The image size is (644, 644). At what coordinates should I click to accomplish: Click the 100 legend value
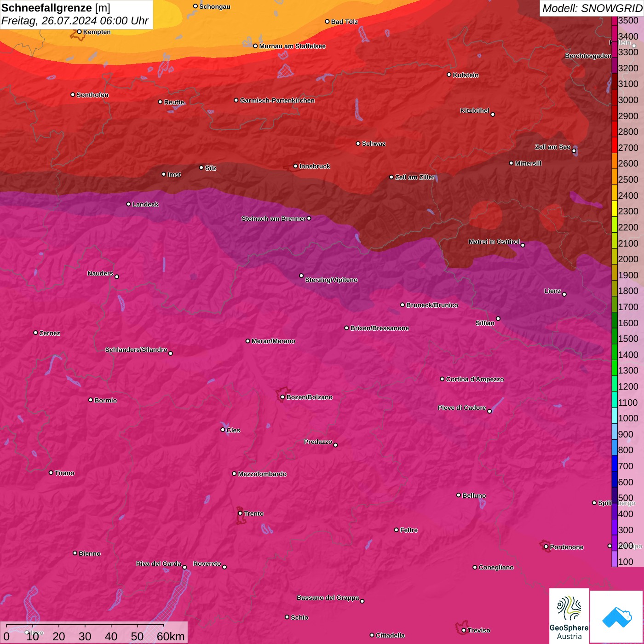tap(626, 562)
